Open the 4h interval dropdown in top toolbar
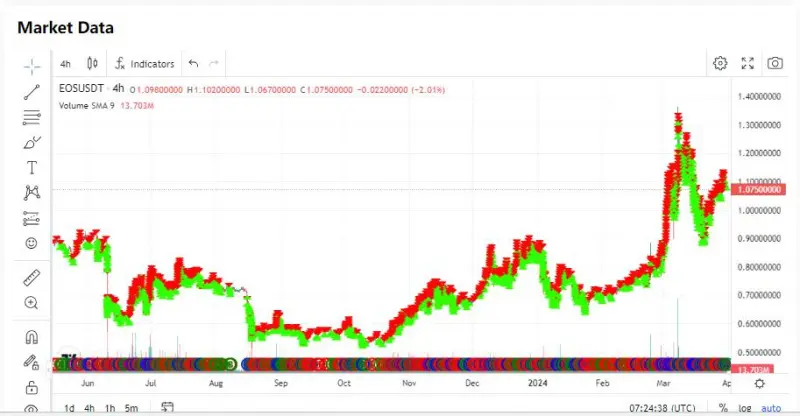Screen dimensions: 800x416 tap(65, 63)
